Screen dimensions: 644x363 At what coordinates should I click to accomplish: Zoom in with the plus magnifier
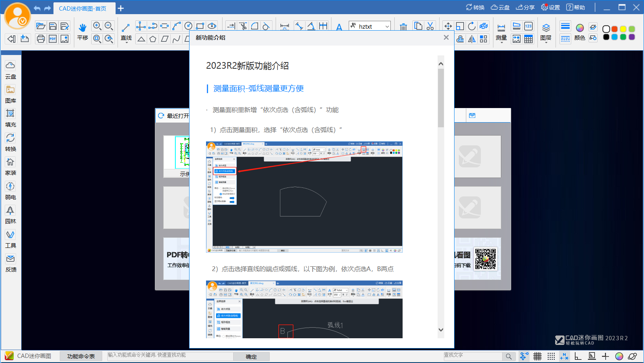[x=97, y=26]
